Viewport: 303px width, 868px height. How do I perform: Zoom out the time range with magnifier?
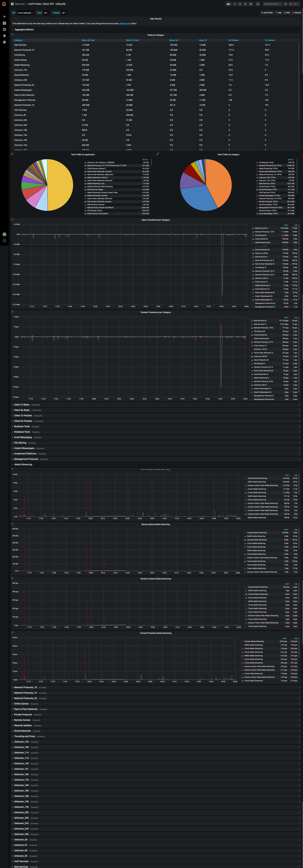coord(286,4)
